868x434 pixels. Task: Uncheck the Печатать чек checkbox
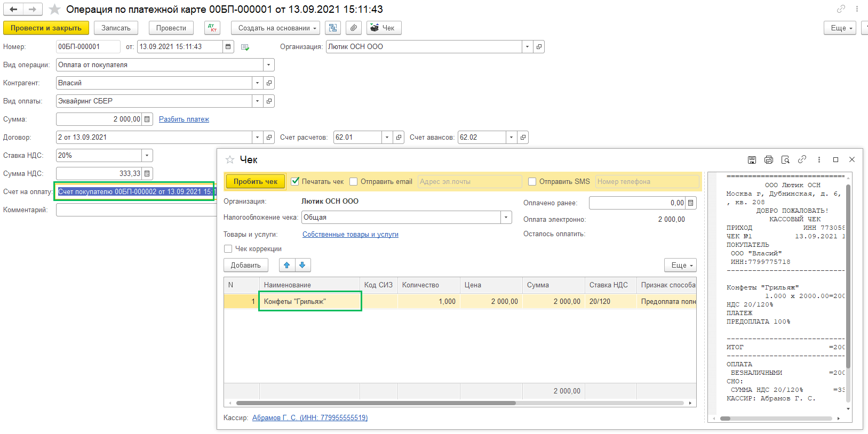(x=295, y=181)
